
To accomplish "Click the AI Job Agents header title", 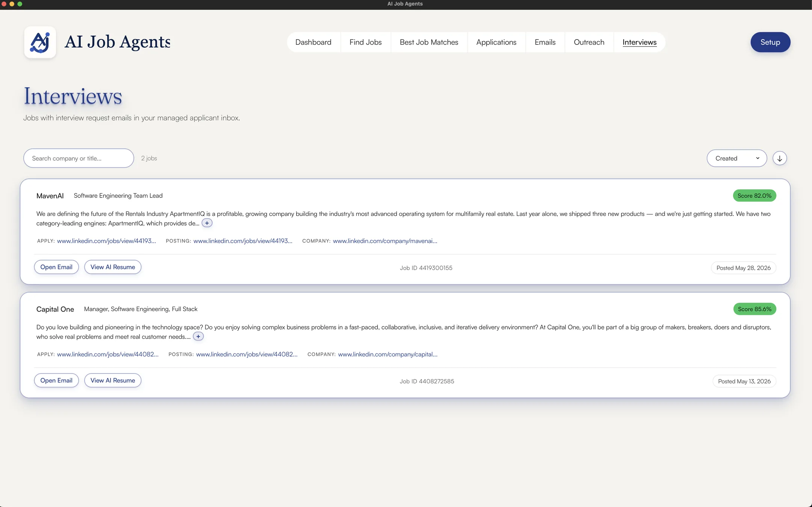I will [117, 42].
